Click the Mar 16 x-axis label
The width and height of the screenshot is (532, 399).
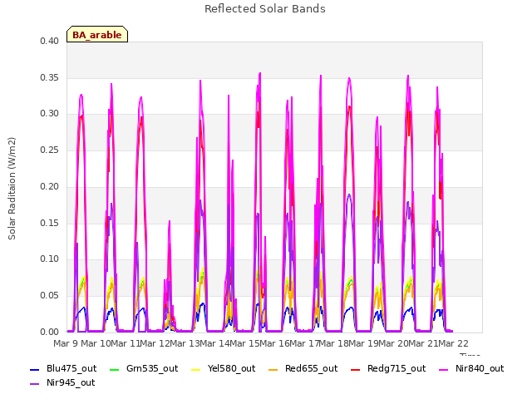275,343
